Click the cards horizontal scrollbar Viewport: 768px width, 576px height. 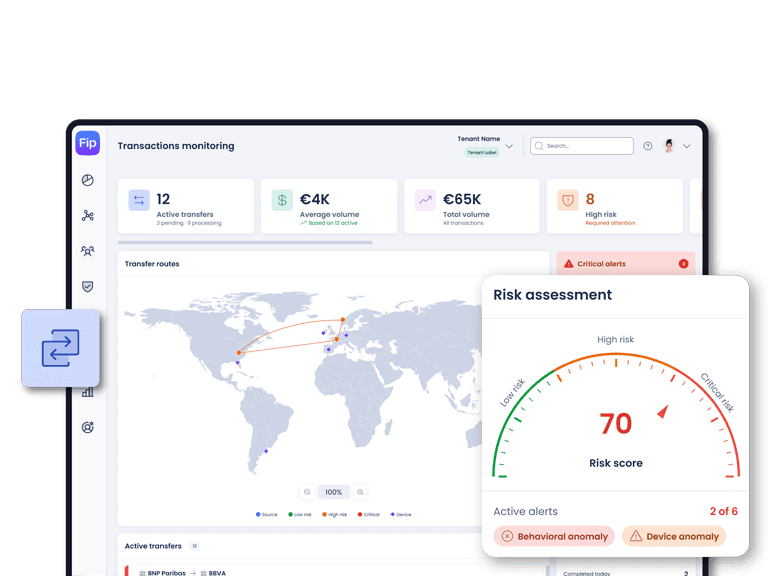pyautogui.click(x=245, y=242)
